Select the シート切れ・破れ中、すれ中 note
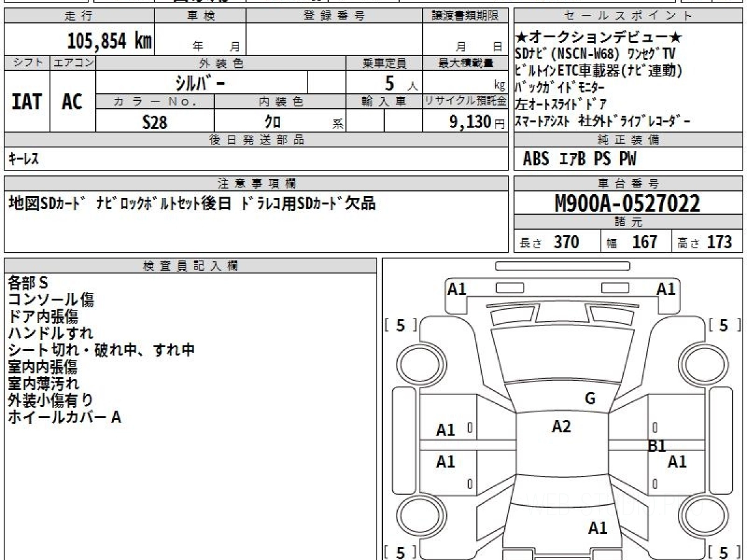The height and width of the screenshot is (560, 747). pyautogui.click(x=101, y=350)
